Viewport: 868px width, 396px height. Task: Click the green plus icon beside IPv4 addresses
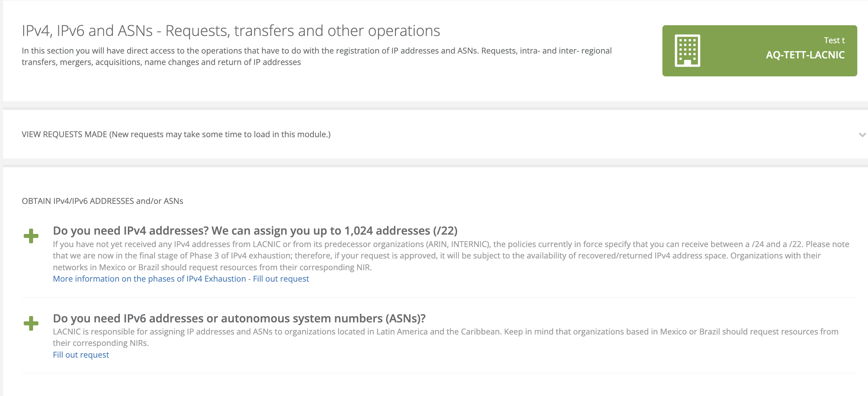31,236
